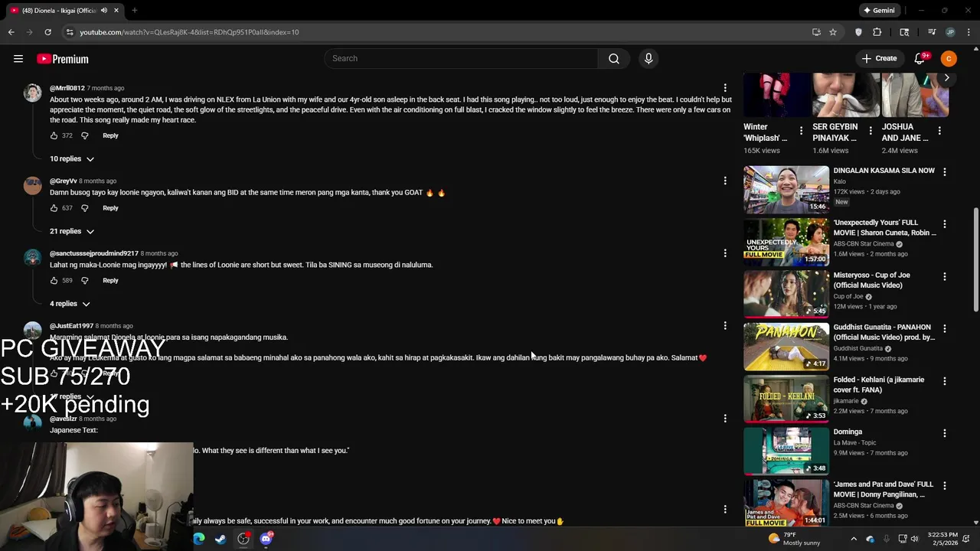The height and width of the screenshot is (551, 980).
Task: Open James and Pat and Dave thumbnail
Action: [786, 503]
